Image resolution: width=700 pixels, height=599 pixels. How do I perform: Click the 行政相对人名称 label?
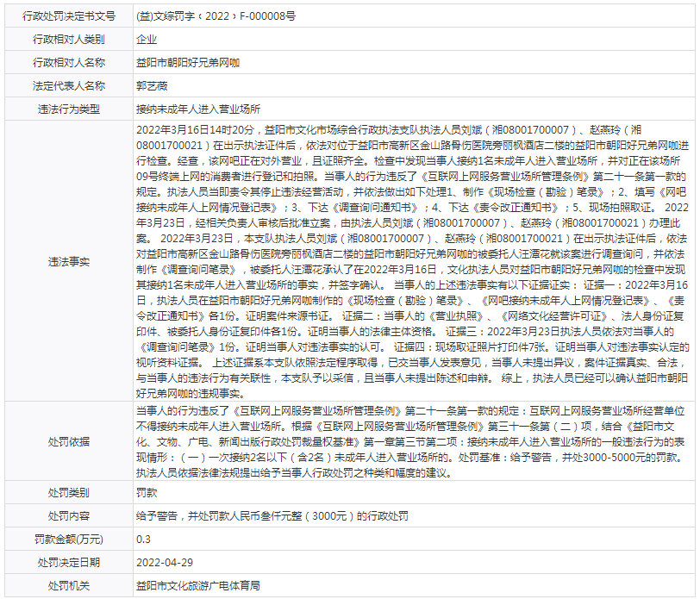tap(69, 62)
